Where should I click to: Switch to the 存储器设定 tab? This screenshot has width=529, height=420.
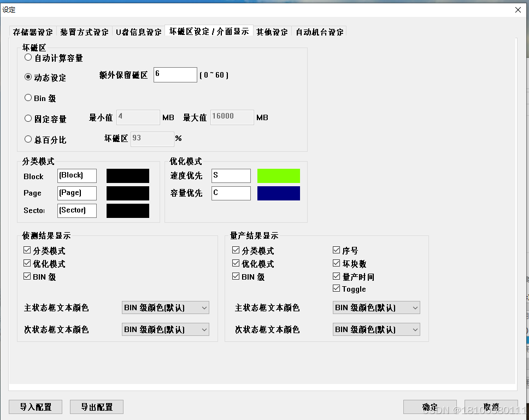[x=33, y=32]
